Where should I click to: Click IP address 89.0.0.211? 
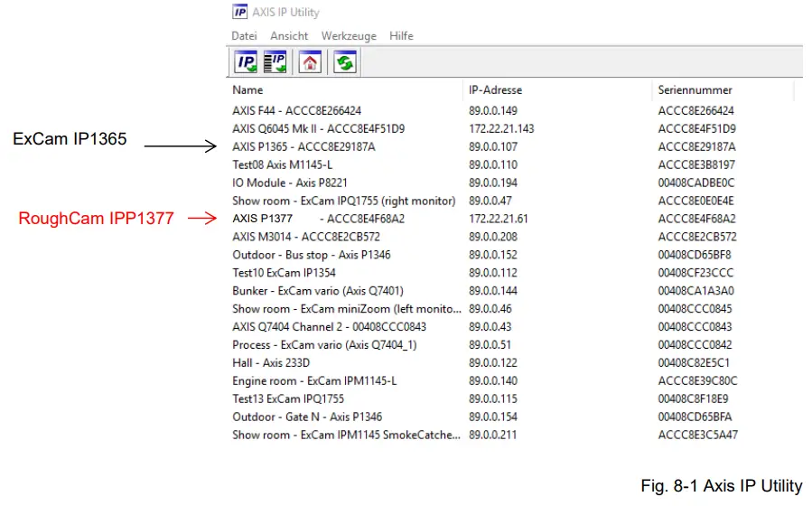coord(493,435)
